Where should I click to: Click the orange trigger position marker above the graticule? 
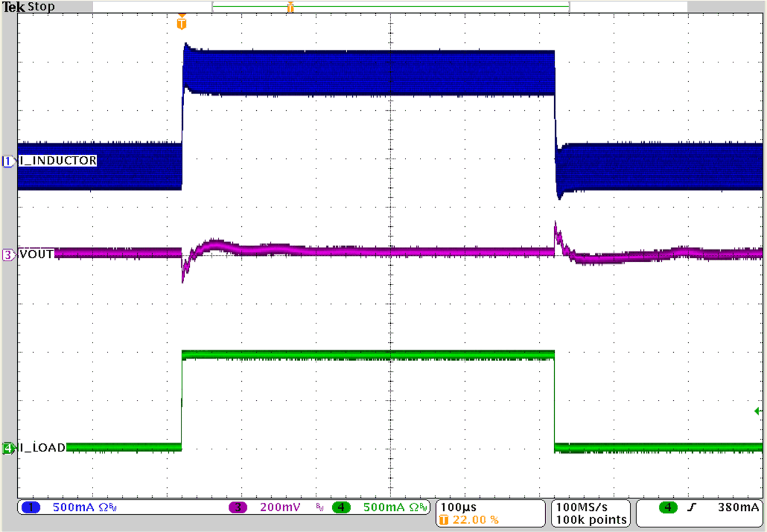pyautogui.click(x=181, y=23)
